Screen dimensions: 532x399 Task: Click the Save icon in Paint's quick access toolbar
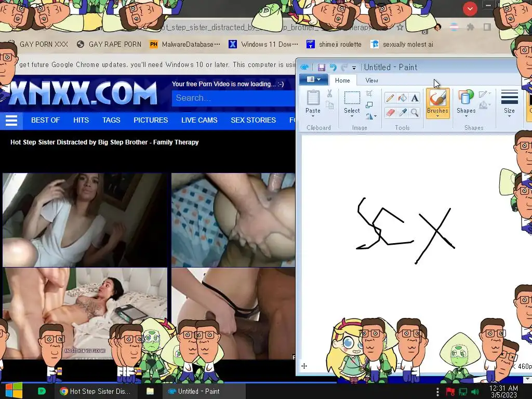[x=321, y=67]
